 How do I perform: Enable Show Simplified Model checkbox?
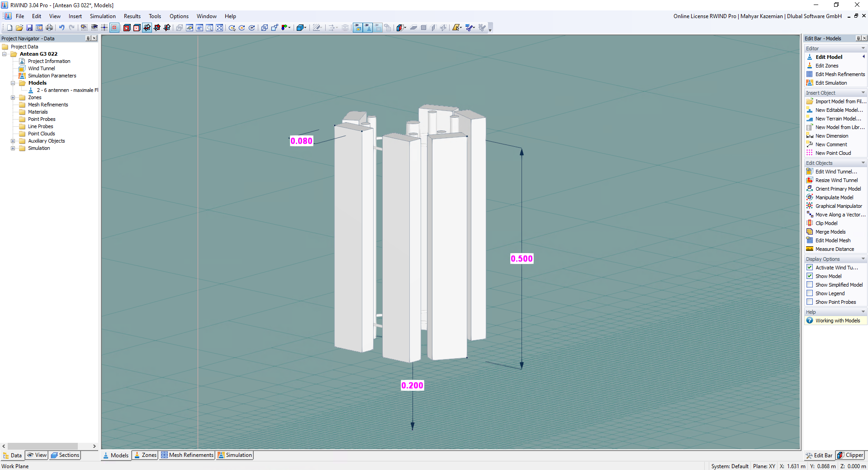[810, 285]
